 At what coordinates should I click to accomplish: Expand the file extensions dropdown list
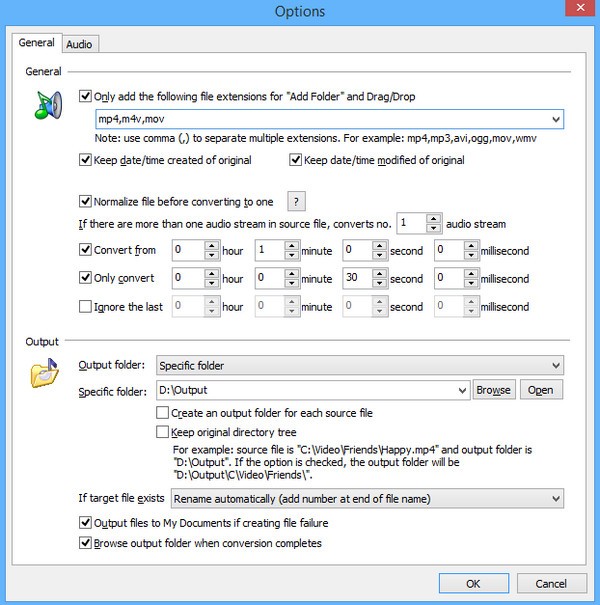click(x=556, y=120)
